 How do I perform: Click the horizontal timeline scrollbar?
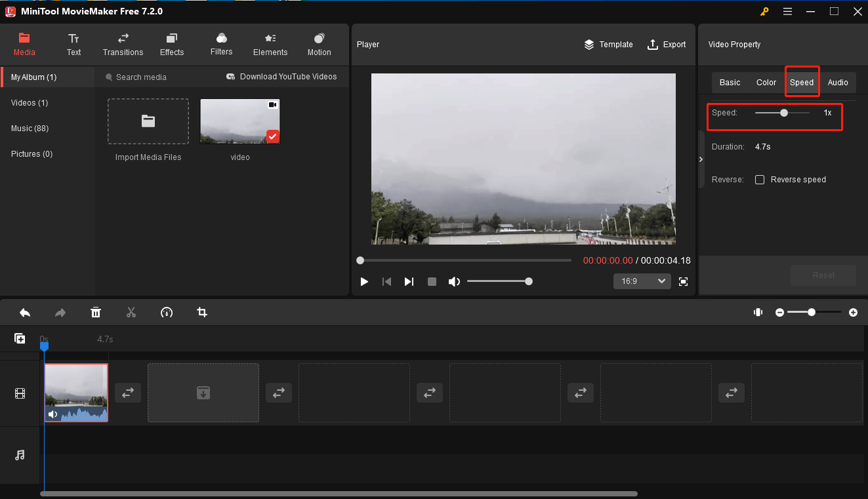[x=339, y=494]
